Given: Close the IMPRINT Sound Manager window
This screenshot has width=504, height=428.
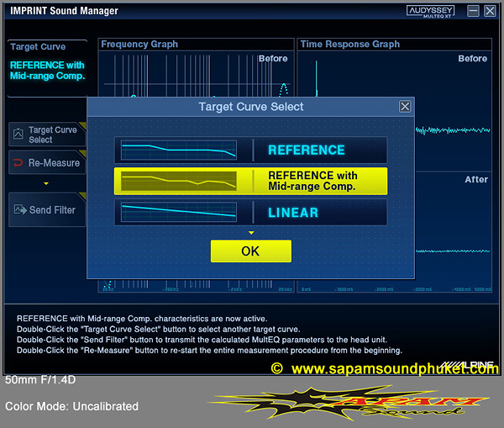Looking at the screenshot, I should 490,11.
